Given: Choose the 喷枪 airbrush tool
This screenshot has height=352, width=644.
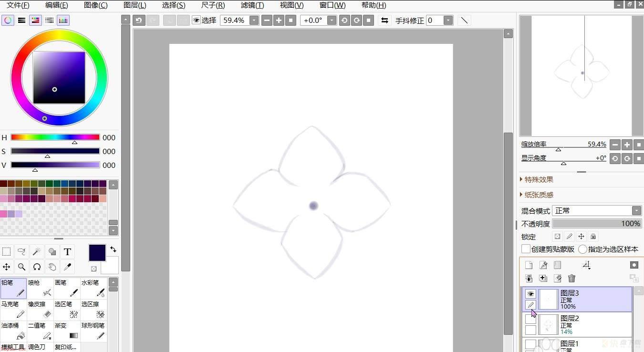Looking at the screenshot, I should (x=40, y=289).
